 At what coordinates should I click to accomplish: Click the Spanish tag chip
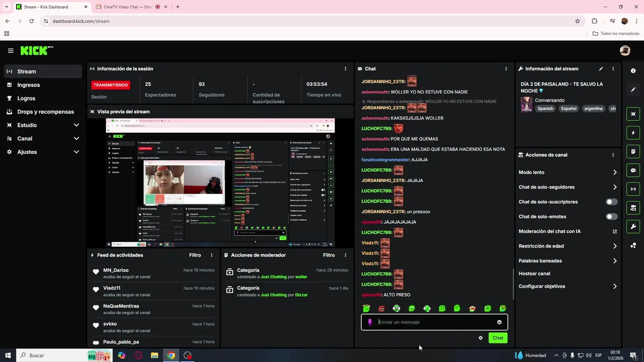[x=545, y=109]
